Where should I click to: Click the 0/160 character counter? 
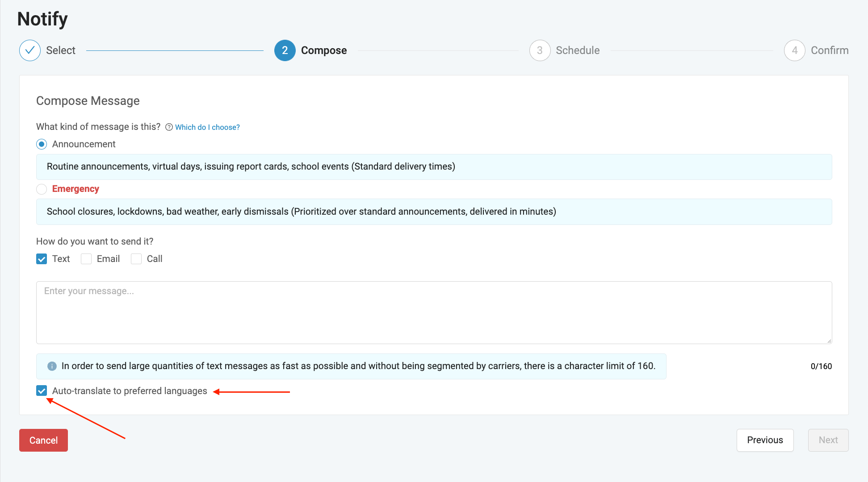(821, 366)
